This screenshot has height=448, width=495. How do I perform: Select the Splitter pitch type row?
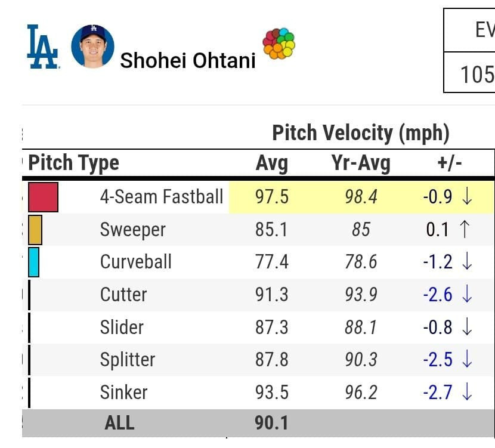click(128, 360)
